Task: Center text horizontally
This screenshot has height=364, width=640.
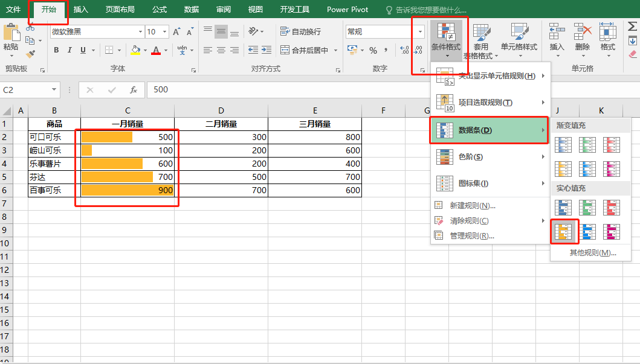Action: [221, 50]
